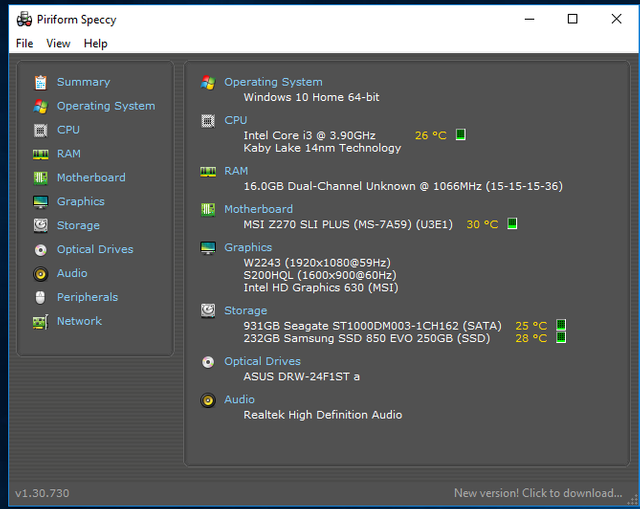This screenshot has height=509, width=640.
Task: Click the Network card icon in sidebar
Action: tap(40, 322)
